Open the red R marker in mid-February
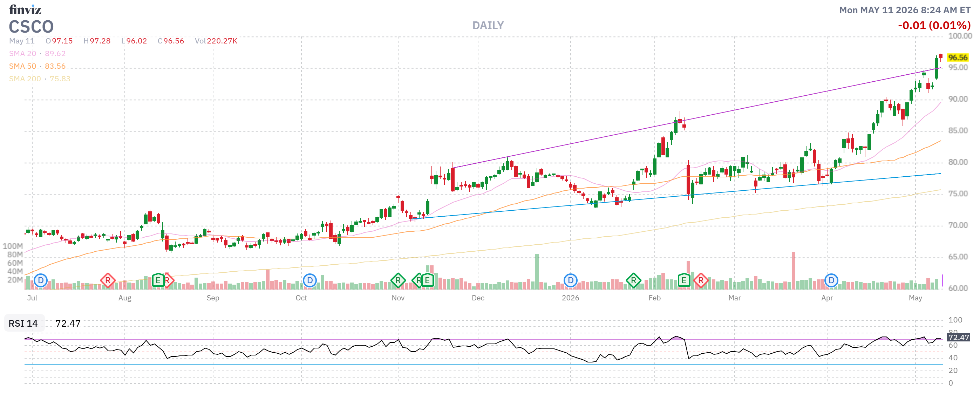 701,281
